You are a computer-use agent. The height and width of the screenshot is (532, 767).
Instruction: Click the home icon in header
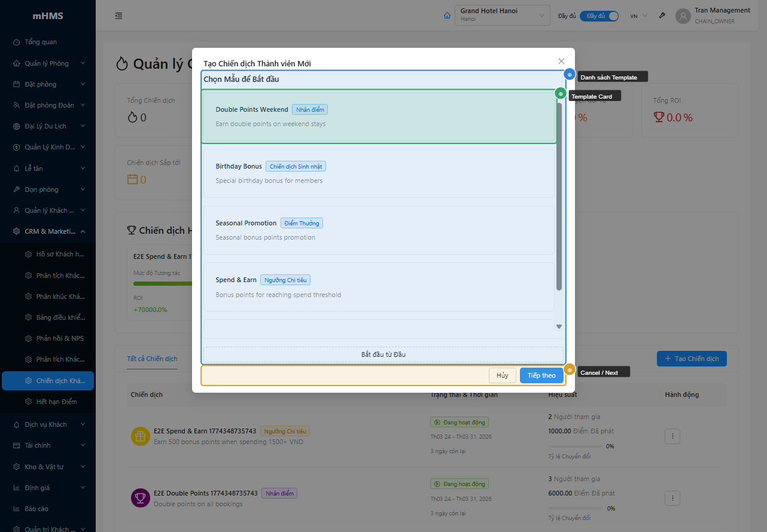tap(447, 16)
